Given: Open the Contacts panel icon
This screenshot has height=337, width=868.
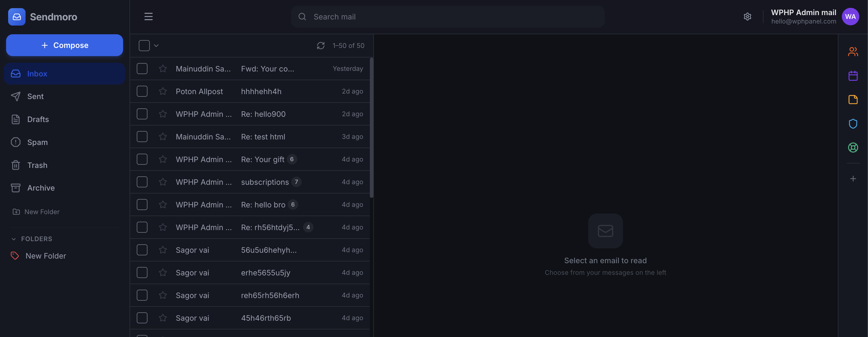Looking at the screenshot, I should coord(853,52).
